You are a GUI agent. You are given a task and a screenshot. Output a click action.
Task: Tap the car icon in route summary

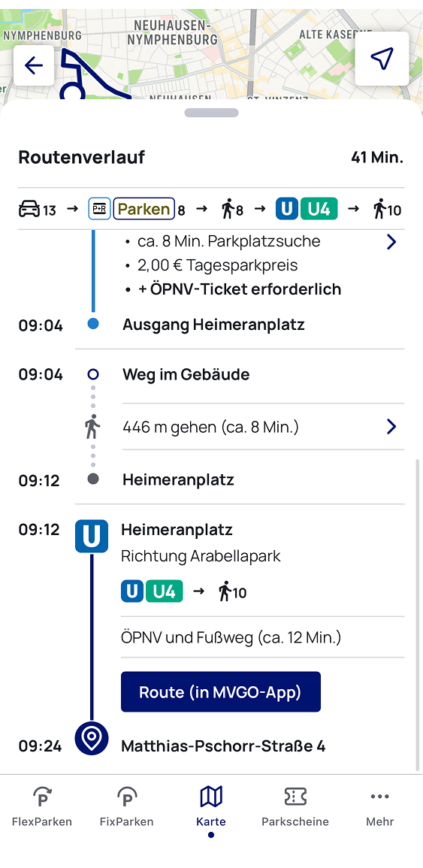tap(29, 209)
